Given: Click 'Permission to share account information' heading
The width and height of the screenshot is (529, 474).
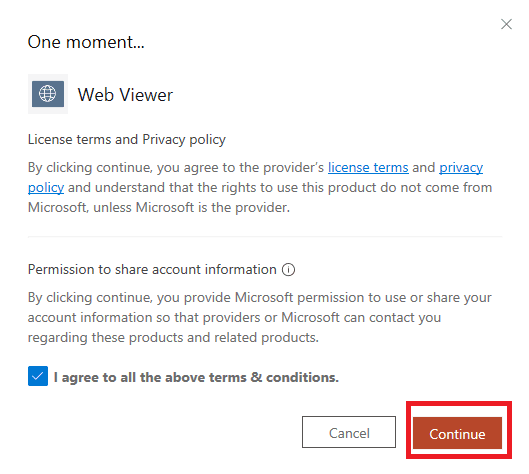Looking at the screenshot, I should click(x=152, y=270).
